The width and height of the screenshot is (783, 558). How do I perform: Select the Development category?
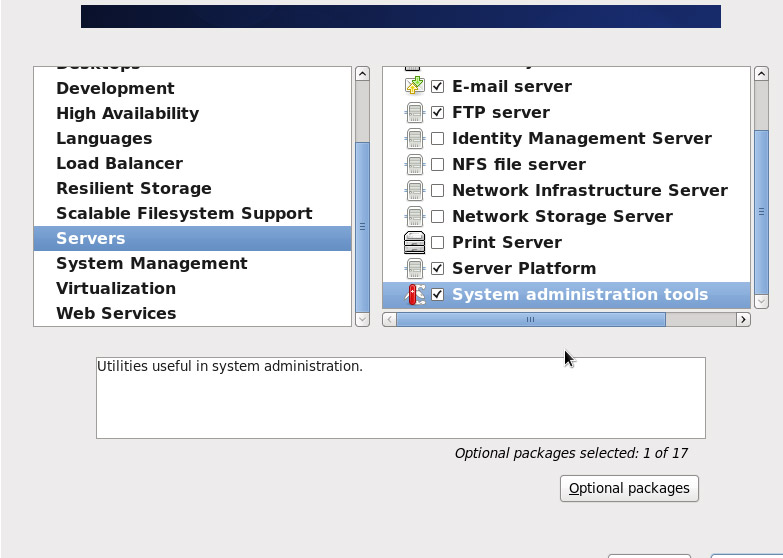tap(193, 88)
